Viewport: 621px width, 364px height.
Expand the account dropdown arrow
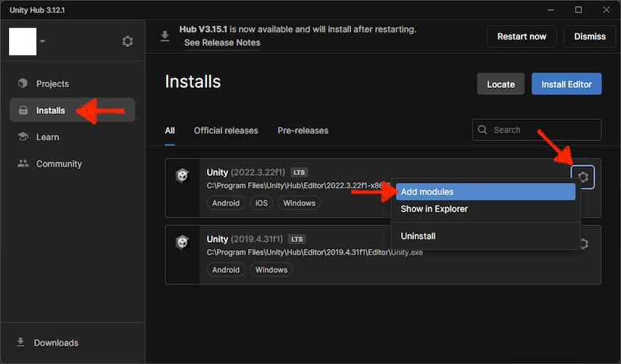pos(42,42)
